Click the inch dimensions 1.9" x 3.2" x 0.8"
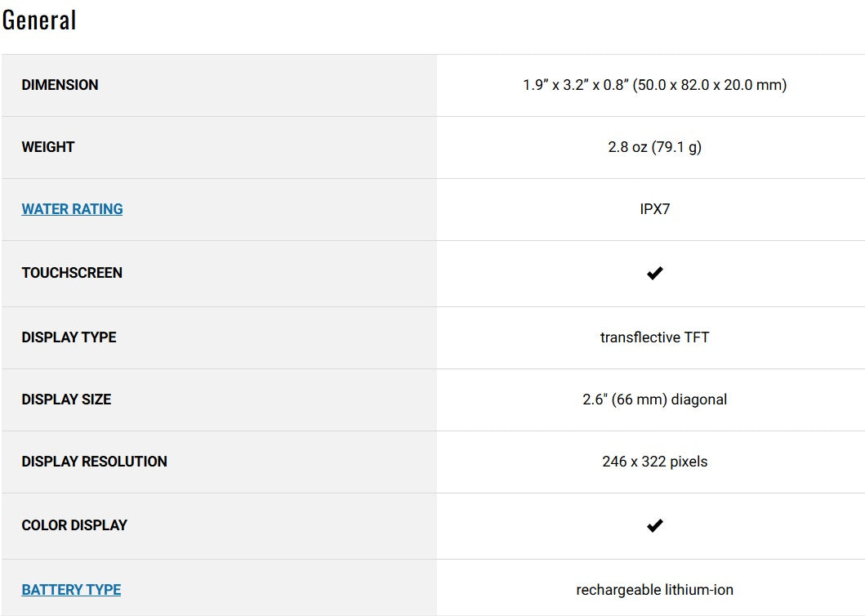Viewport: 865px width, 616px height. coord(577,85)
